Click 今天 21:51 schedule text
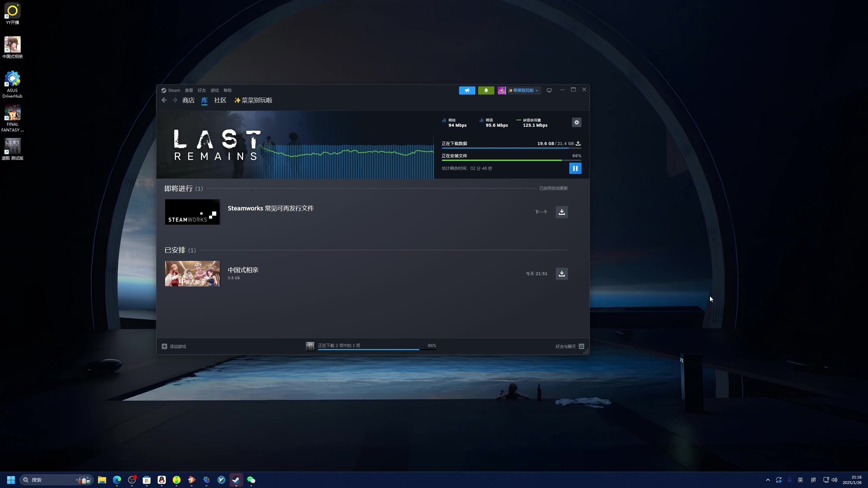Image resolution: width=868 pixels, height=488 pixels. click(x=536, y=273)
